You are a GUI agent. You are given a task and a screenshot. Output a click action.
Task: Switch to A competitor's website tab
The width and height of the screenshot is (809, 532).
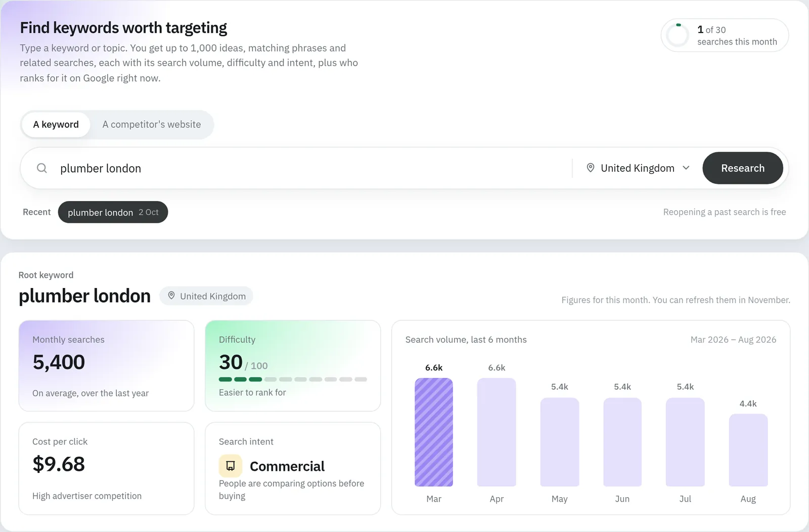click(x=152, y=124)
